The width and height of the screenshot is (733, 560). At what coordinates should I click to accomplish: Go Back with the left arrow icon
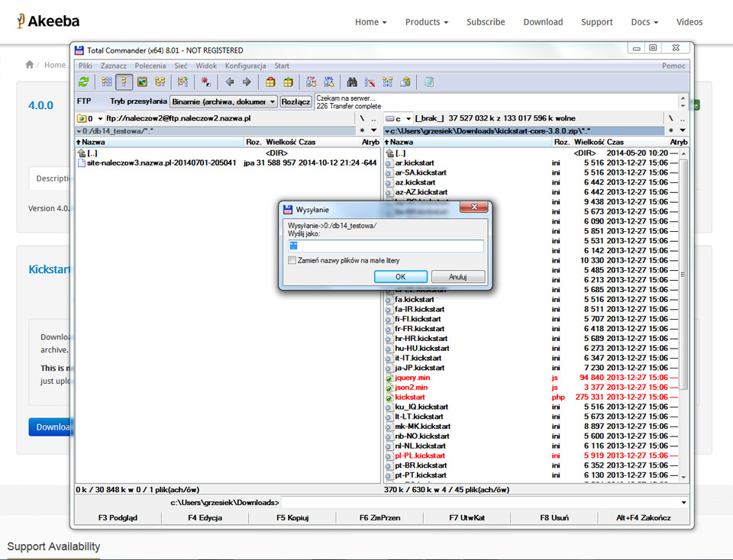click(x=229, y=82)
